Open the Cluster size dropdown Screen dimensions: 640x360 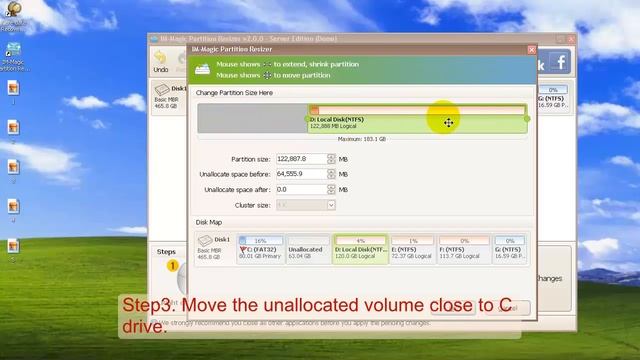coord(331,205)
